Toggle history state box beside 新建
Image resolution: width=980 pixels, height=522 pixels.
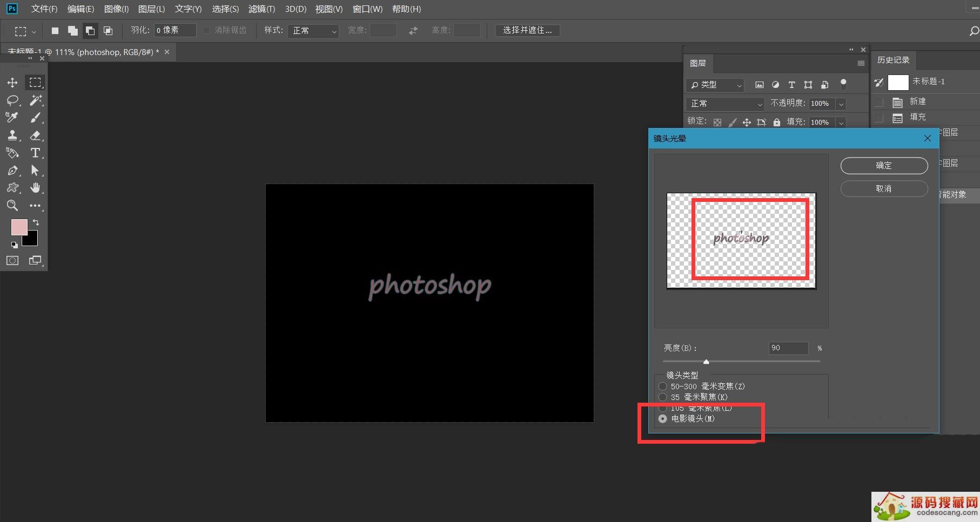[880, 102]
